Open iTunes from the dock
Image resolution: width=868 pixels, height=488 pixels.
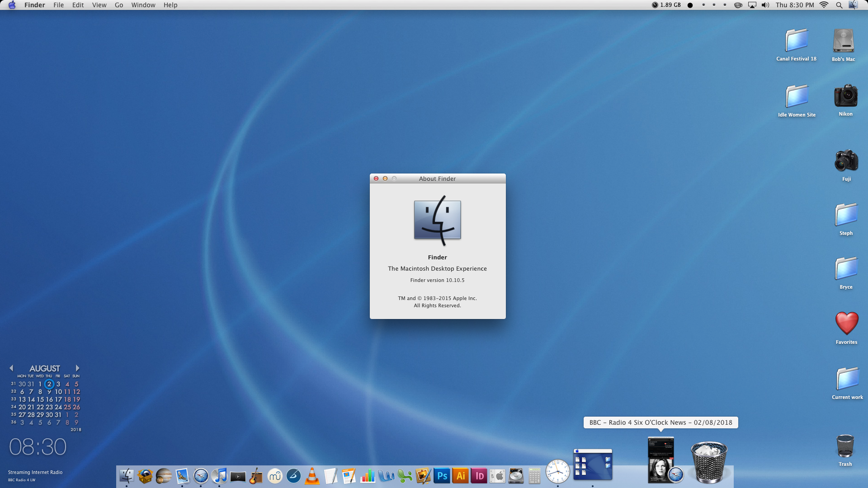tap(220, 476)
